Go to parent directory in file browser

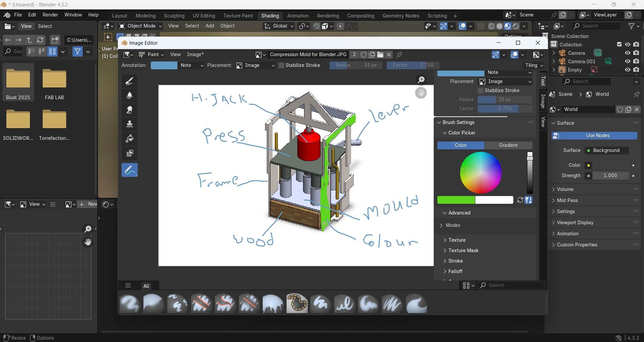point(29,40)
